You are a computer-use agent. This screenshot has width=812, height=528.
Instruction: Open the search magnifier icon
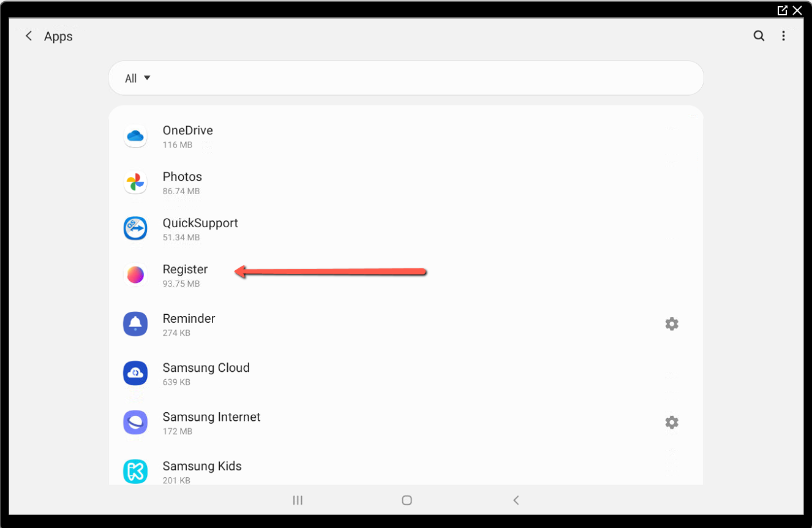pos(759,36)
